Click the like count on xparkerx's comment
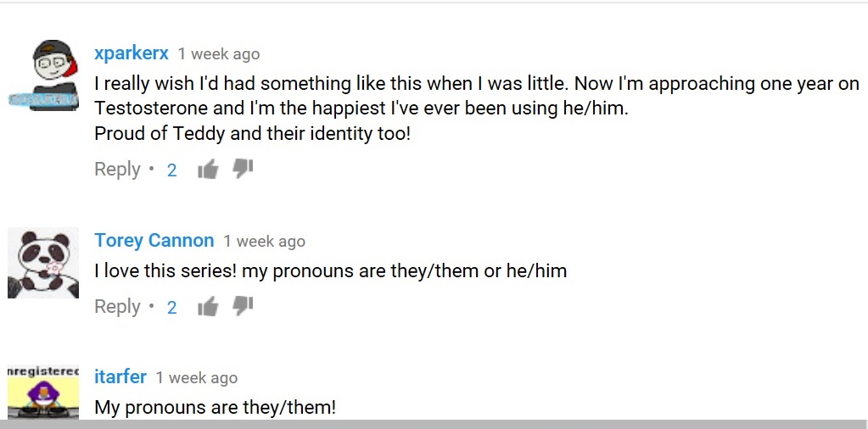 pyautogui.click(x=172, y=170)
